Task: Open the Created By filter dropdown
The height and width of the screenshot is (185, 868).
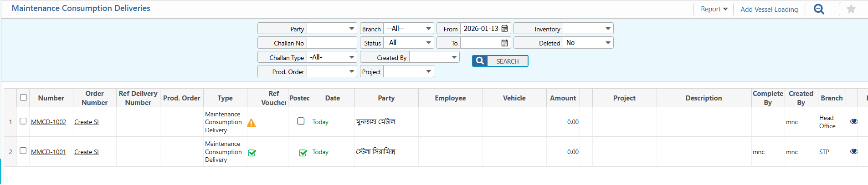Action: 434,57
